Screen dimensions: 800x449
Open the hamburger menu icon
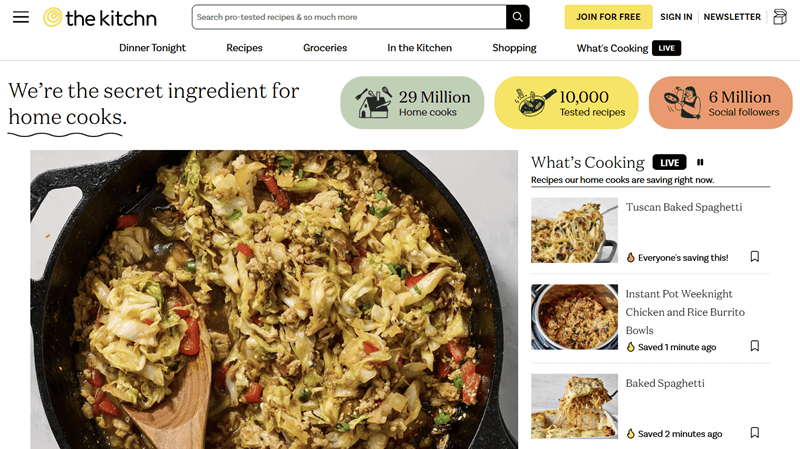point(21,17)
